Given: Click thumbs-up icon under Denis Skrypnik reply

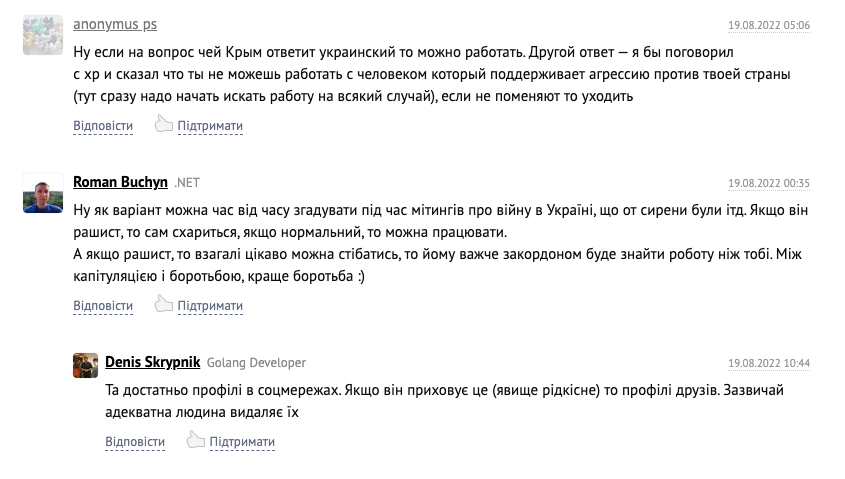Looking at the screenshot, I should click(x=196, y=440).
